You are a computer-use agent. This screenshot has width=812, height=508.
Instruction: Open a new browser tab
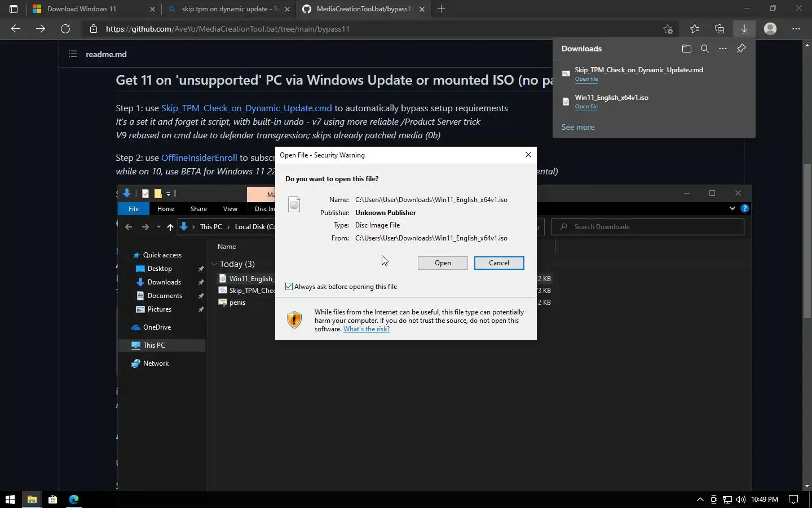pos(441,9)
